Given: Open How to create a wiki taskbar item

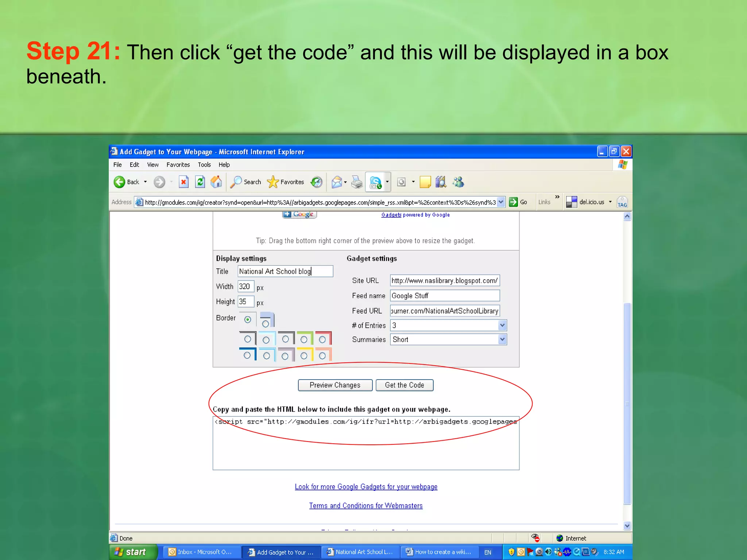Looking at the screenshot, I should [440, 552].
